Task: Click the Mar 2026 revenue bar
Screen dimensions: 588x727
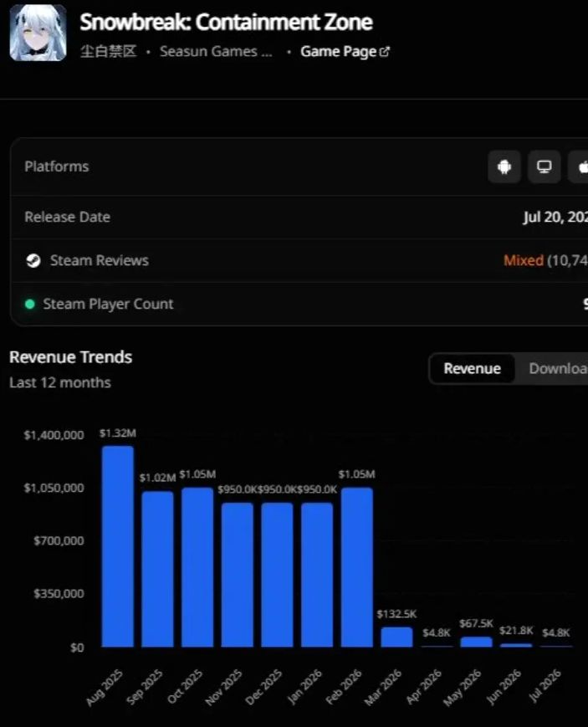Action: 397,637
